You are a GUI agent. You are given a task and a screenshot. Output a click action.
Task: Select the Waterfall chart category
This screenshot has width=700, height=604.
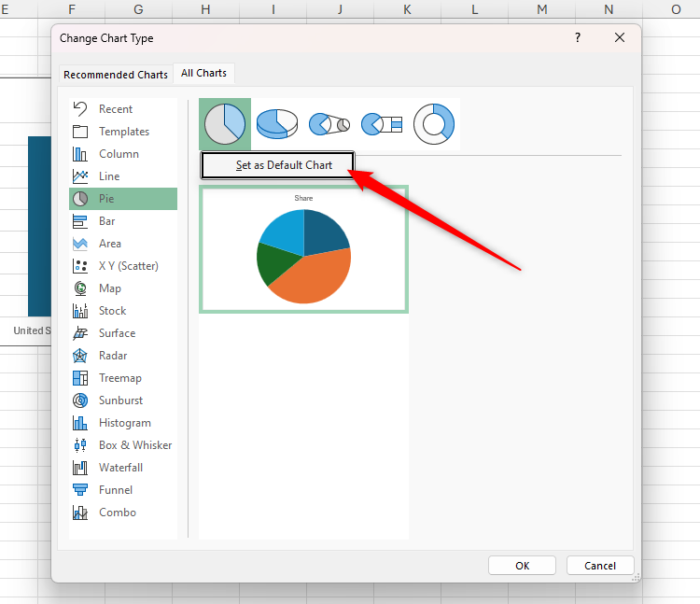[x=120, y=468]
